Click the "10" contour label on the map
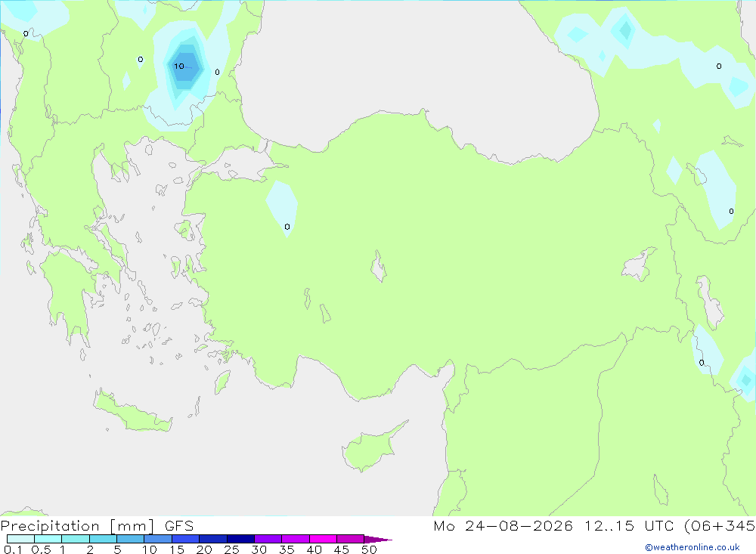The width and height of the screenshot is (756, 554). pos(179,66)
